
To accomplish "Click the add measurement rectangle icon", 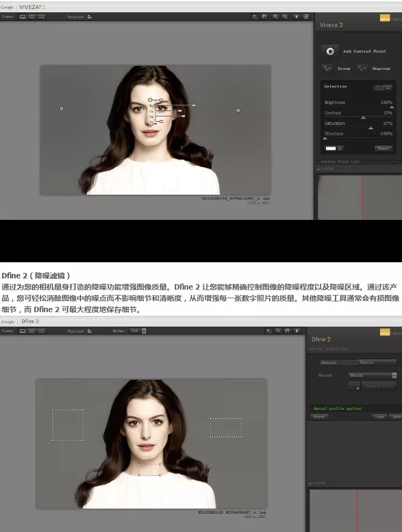I will (354, 386).
